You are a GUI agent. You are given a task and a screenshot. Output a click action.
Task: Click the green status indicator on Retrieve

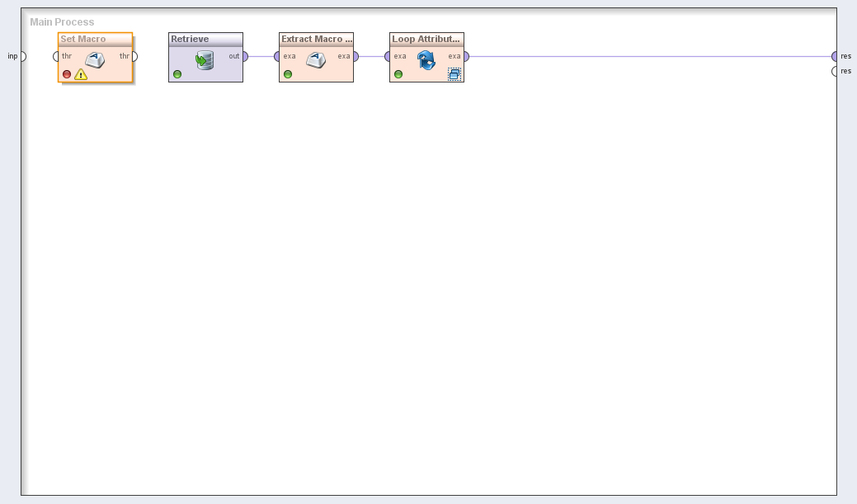(177, 74)
